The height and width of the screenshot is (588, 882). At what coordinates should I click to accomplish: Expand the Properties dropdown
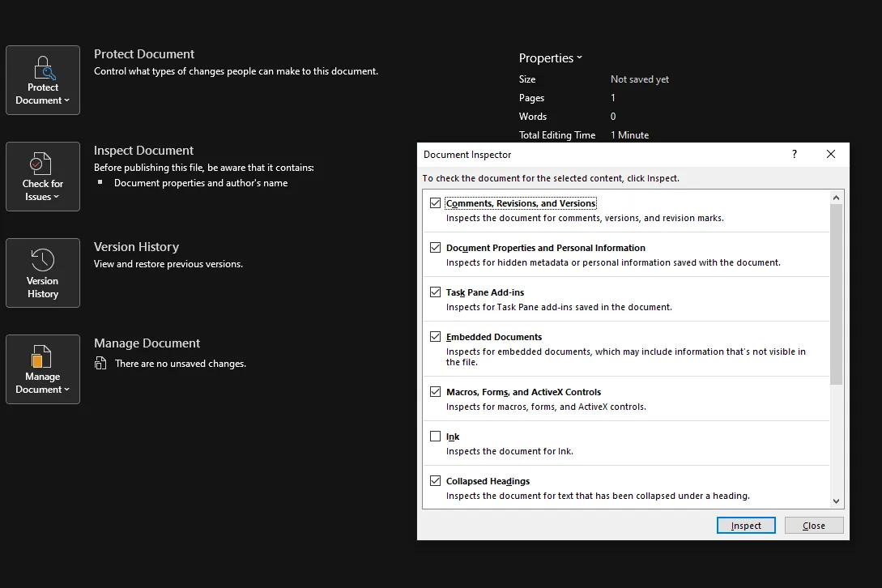pos(551,58)
